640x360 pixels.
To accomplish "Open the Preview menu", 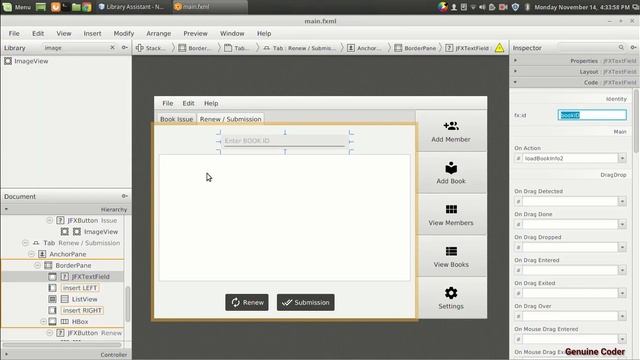I will click(195, 33).
